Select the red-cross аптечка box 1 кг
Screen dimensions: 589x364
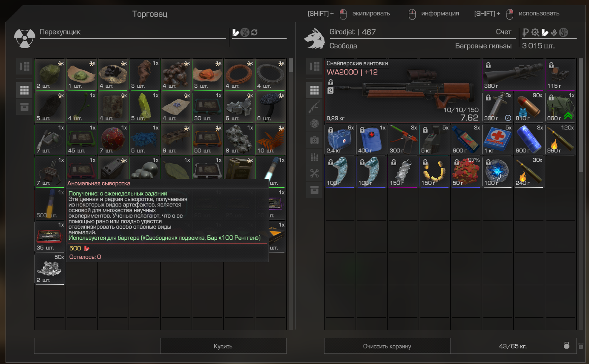498,139
